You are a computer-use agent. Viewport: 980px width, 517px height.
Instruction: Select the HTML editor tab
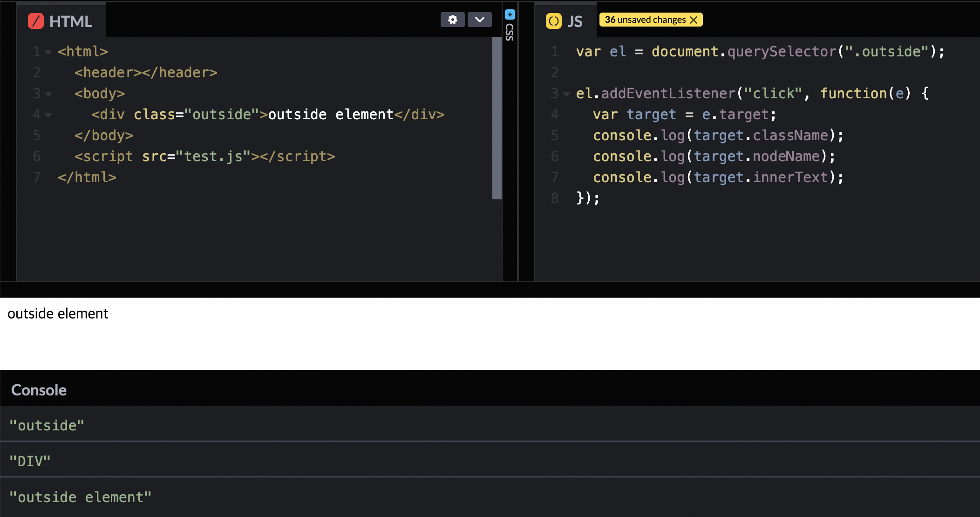pyautogui.click(x=61, y=21)
